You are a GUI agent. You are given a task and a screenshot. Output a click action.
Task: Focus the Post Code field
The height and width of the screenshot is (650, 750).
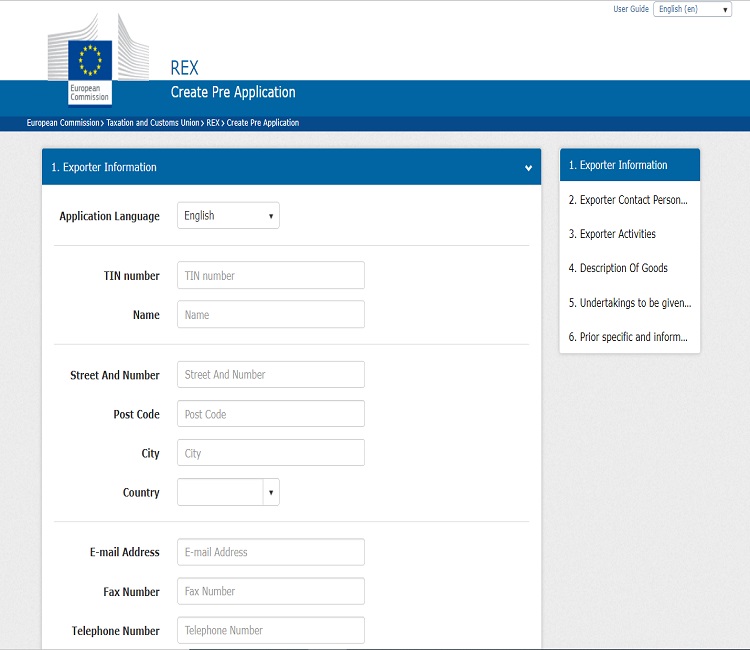pos(271,414)
